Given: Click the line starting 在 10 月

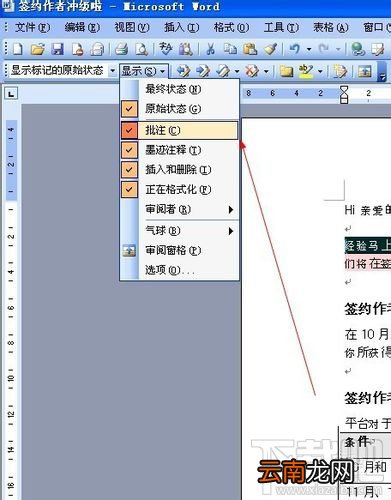Looking at the screenshot, I should (367, 334).
